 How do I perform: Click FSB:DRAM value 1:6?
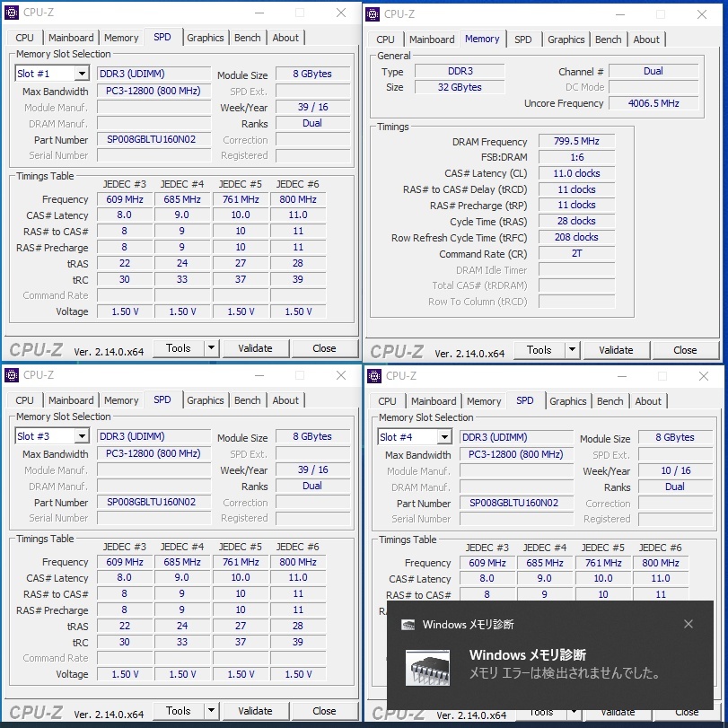[x=576, y=157]
